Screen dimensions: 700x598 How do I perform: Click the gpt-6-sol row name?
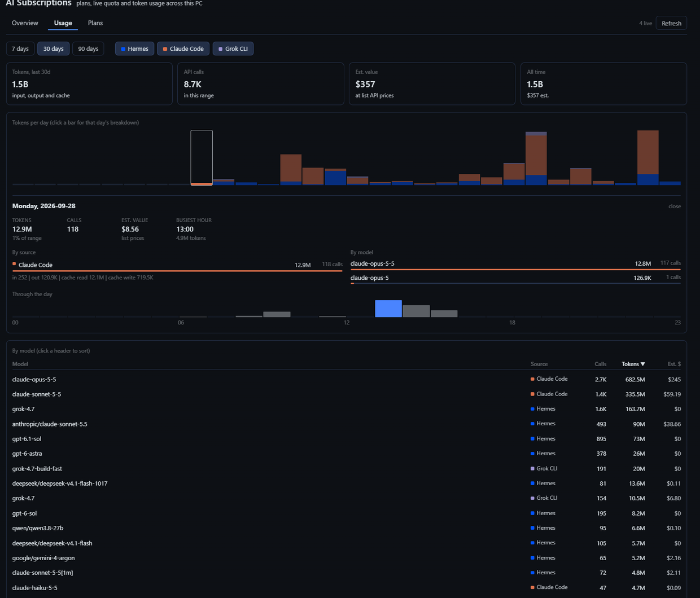24,513
